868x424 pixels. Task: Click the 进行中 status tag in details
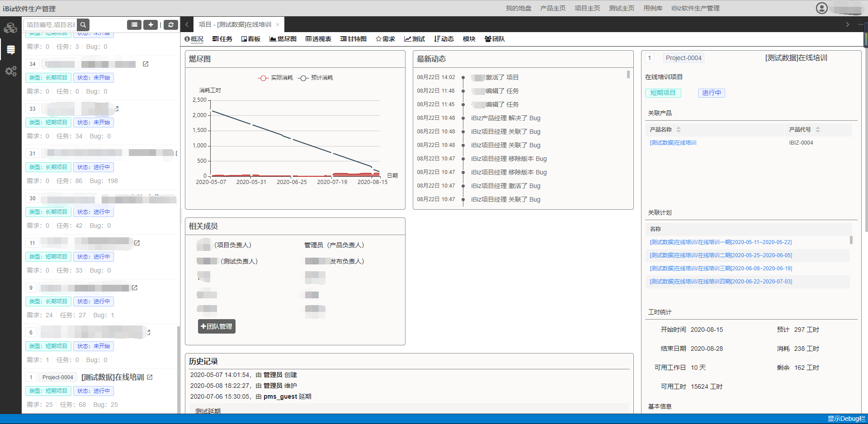(x=712, y=93)
